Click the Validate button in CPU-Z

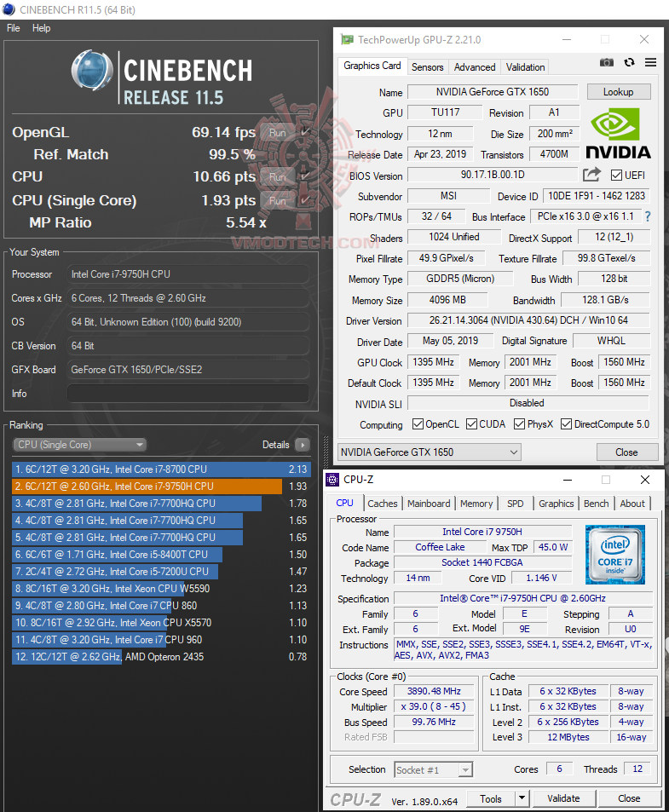click(x=563, y=798)
